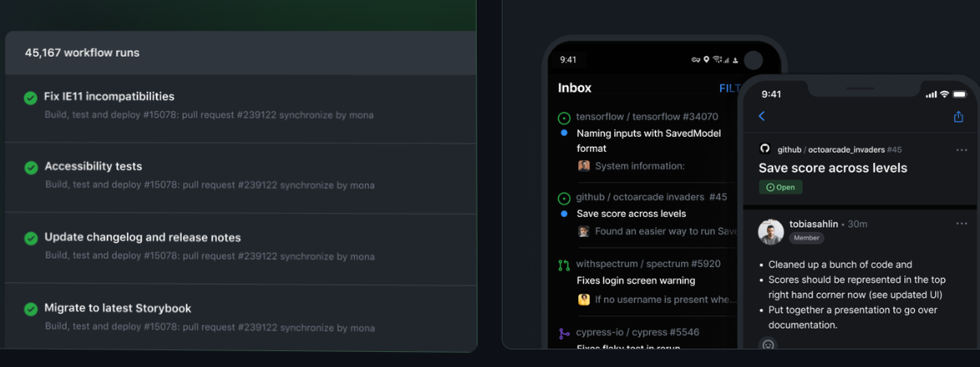
Task: Tap unread dot for Save score notification in Inbox
Action: click(563, 214)
